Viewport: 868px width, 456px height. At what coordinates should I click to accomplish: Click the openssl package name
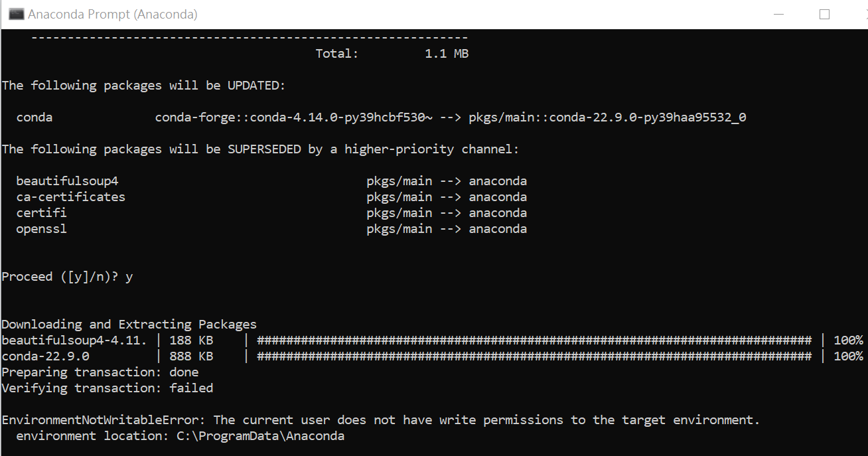tap(42, 229)
